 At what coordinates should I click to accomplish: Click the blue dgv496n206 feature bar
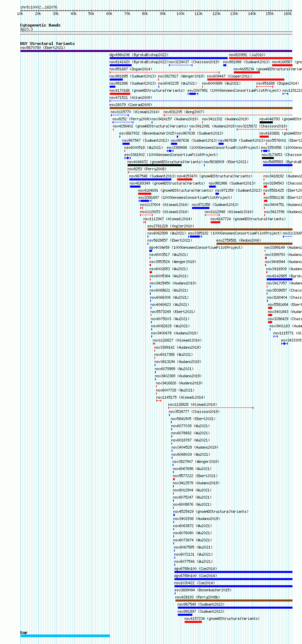pyautogui.click(x=169, y=58)
